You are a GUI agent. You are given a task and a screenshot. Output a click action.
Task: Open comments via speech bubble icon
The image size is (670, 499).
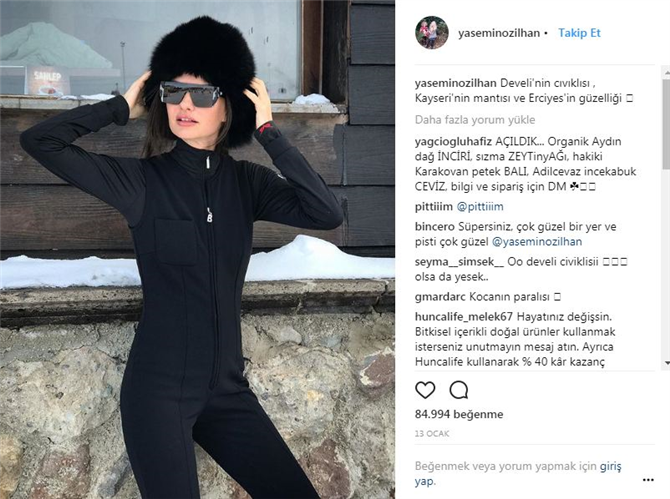tap(458, 390)
